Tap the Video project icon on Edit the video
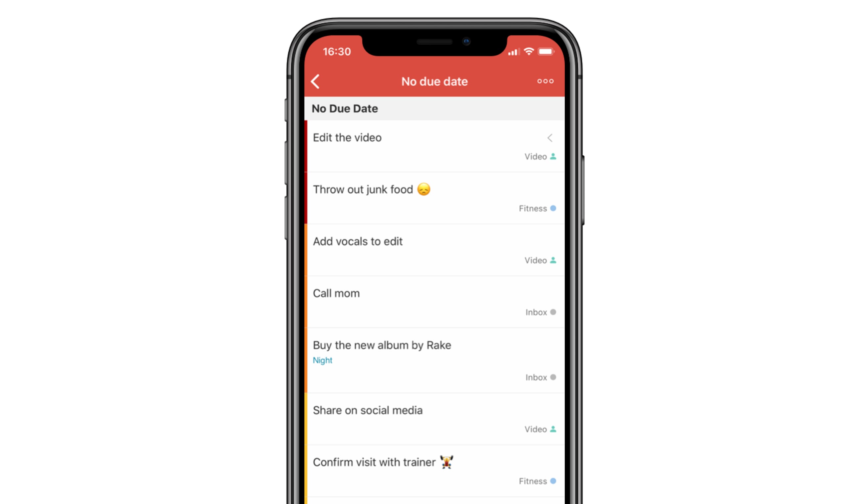The width and height of the screenshot is (868, 504). click(x=553, y=156)
